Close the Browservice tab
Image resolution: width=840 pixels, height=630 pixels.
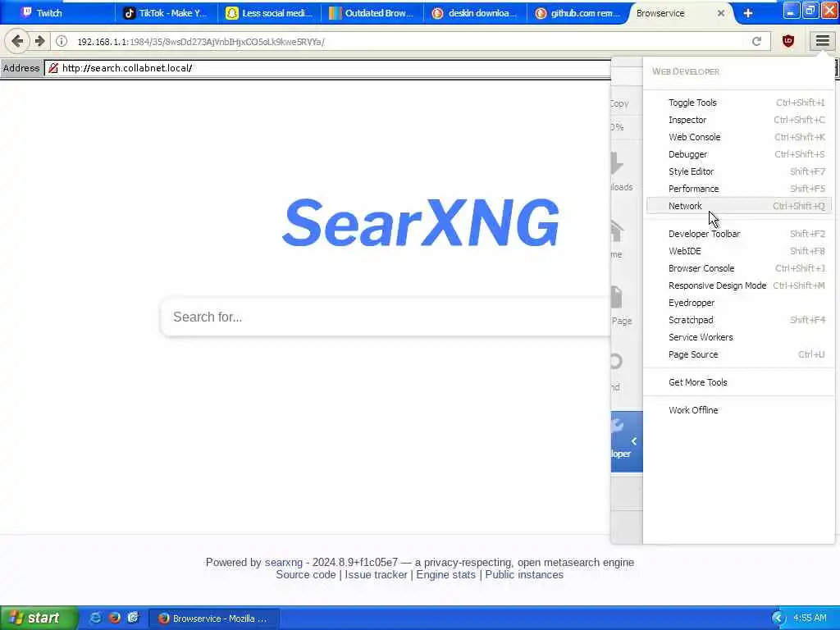coord(720,13)
